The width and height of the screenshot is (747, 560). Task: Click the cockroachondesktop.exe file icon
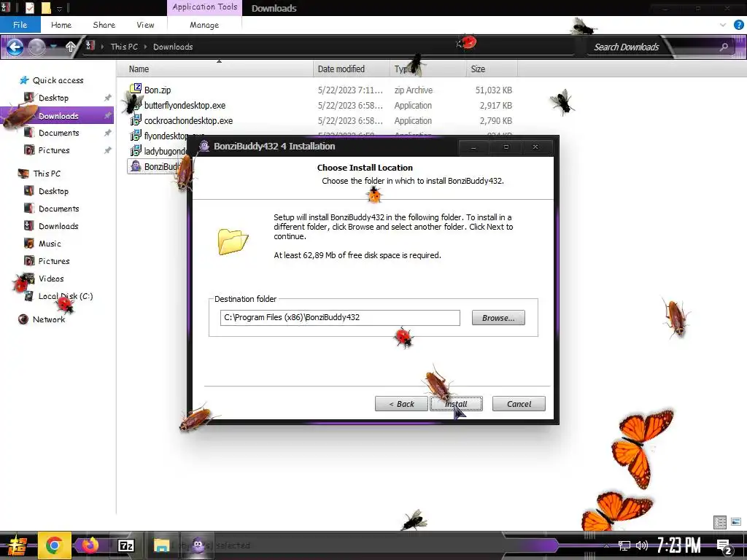tap(136, 120)
